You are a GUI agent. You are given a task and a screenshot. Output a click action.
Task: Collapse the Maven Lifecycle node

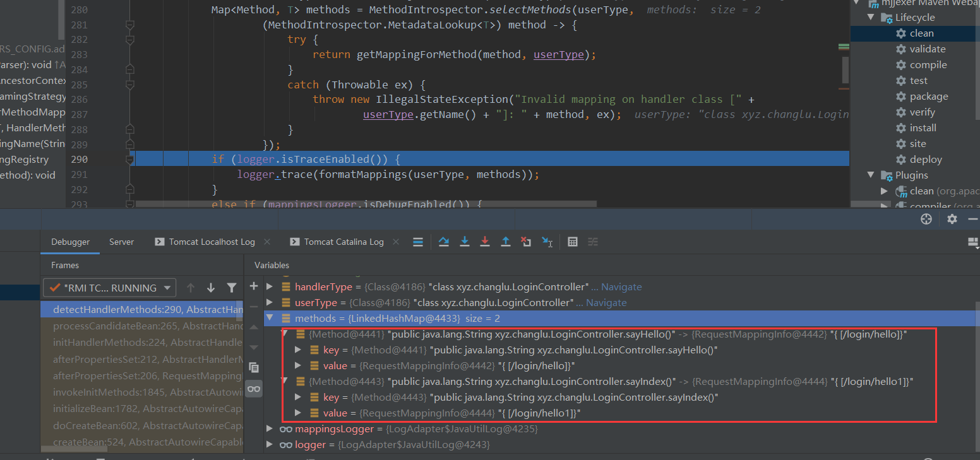tap(871, 18)
